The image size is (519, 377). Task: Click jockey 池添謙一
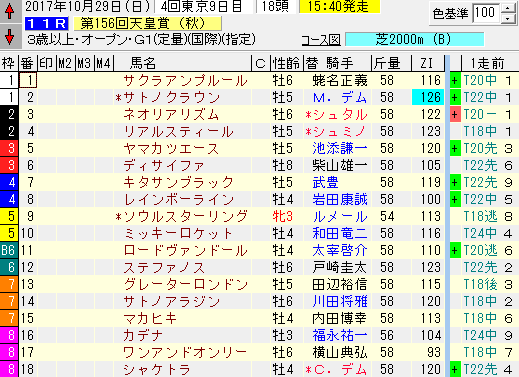pyautogui.click(x=340, y=149)
